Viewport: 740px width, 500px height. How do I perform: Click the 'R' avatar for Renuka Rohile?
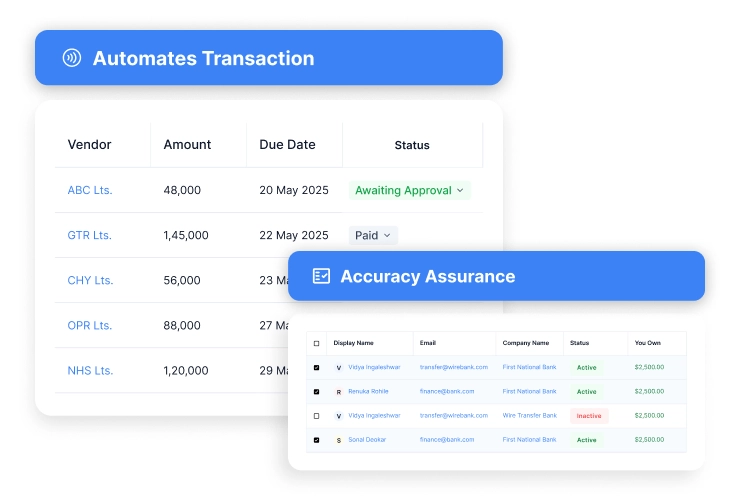[x=338, y=392]
